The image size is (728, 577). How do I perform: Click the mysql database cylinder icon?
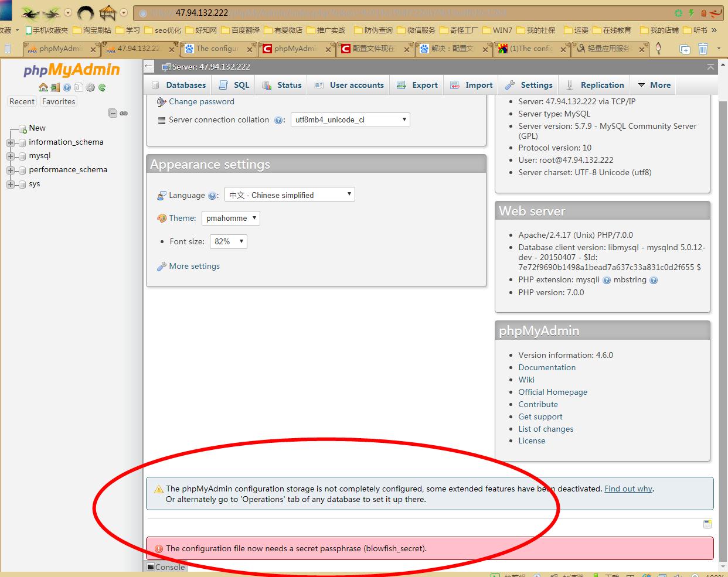coord(23,156)
